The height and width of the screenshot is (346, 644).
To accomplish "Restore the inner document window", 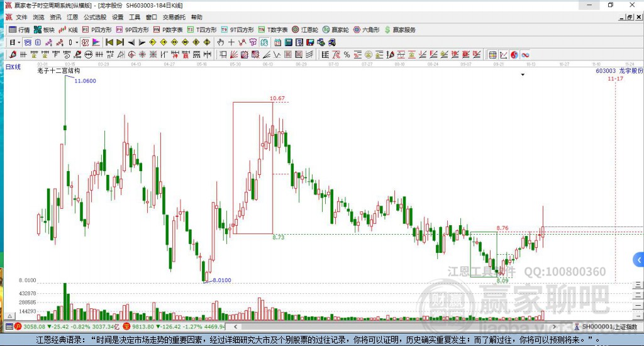I will click(630, 17).
